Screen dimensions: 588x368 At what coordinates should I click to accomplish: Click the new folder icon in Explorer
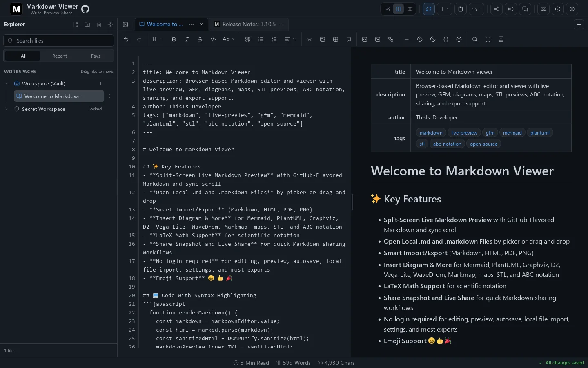point(87,25)
